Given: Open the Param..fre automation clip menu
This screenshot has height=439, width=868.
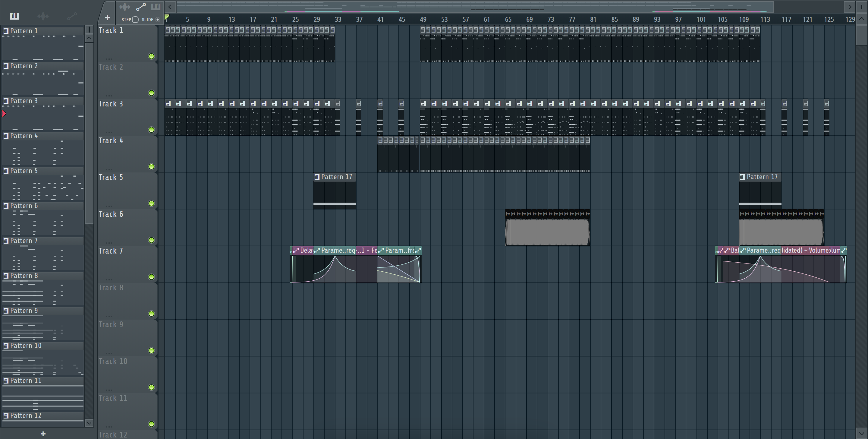Looking at the screenshot, I should coord(381,251).
